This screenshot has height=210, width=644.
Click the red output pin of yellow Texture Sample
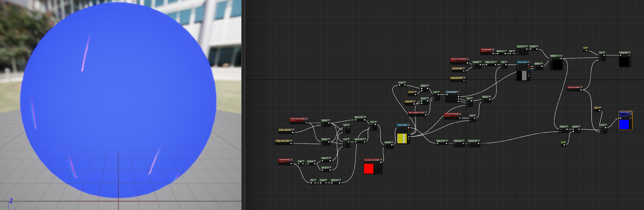[x=409, y=130]
